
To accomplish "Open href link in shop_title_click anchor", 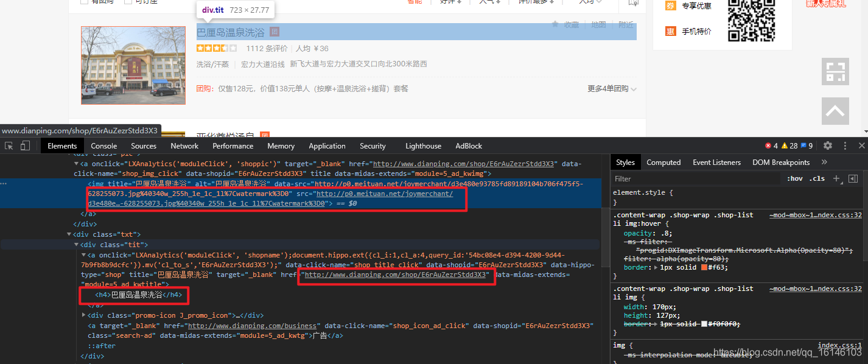I will pos(396,275).
